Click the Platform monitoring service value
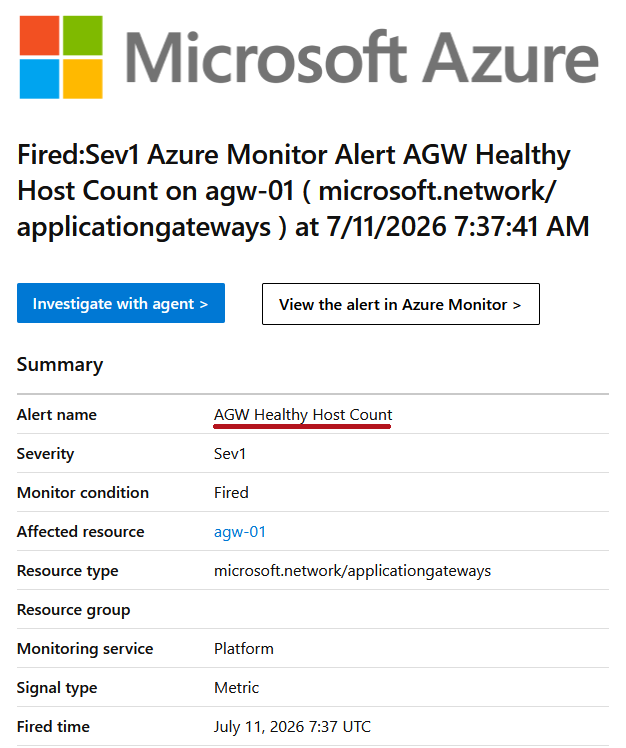The image size is (626, 748). click(x=244, y=649)
